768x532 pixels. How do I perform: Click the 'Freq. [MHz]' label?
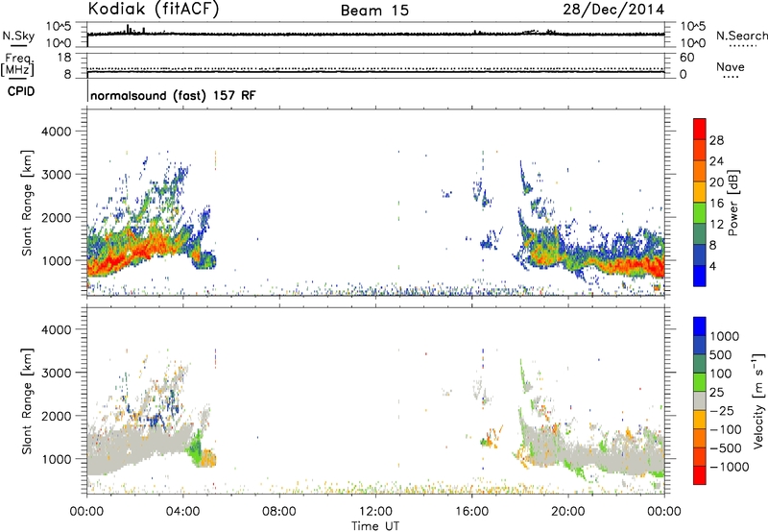coord(18,65)
